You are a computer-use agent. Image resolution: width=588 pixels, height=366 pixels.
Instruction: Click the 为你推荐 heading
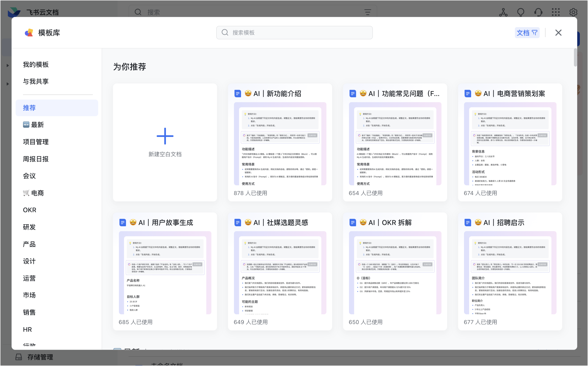130,67
